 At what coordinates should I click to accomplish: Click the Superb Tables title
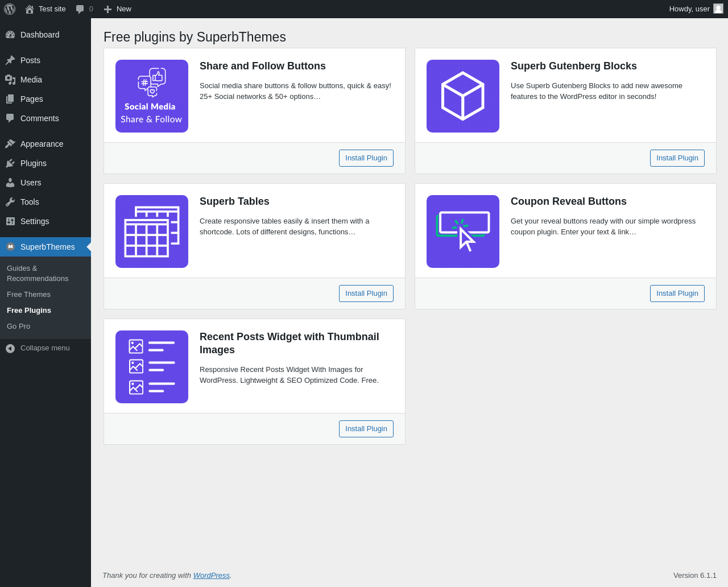234,201
